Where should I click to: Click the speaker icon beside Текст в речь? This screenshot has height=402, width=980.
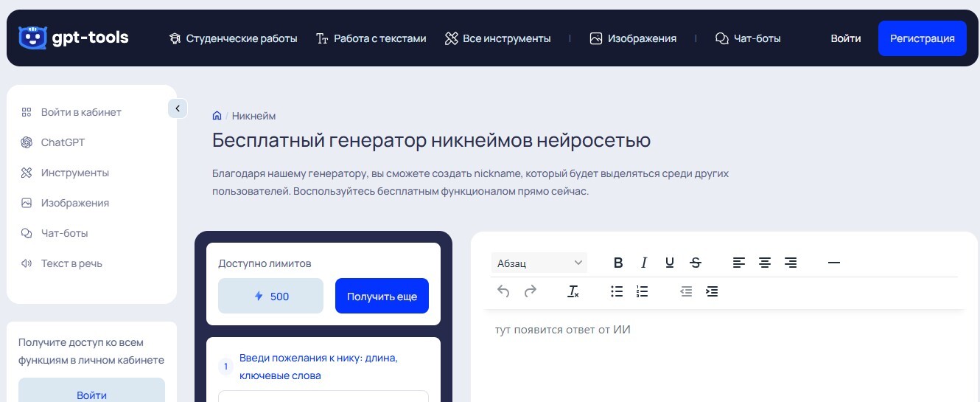[27, 263]
